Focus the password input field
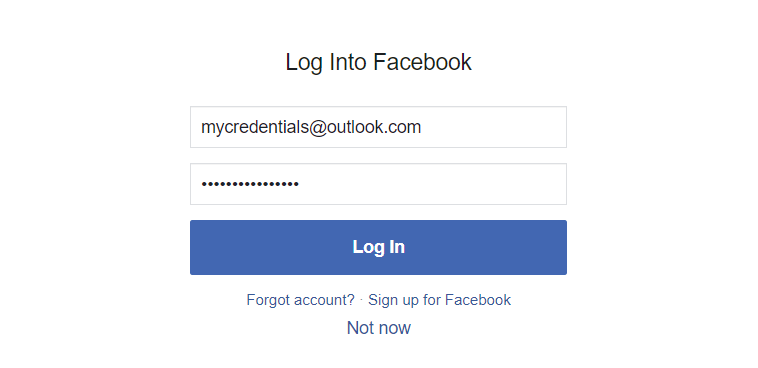The height and width of the screenshot is (368, 758). [x=378, y=184]
